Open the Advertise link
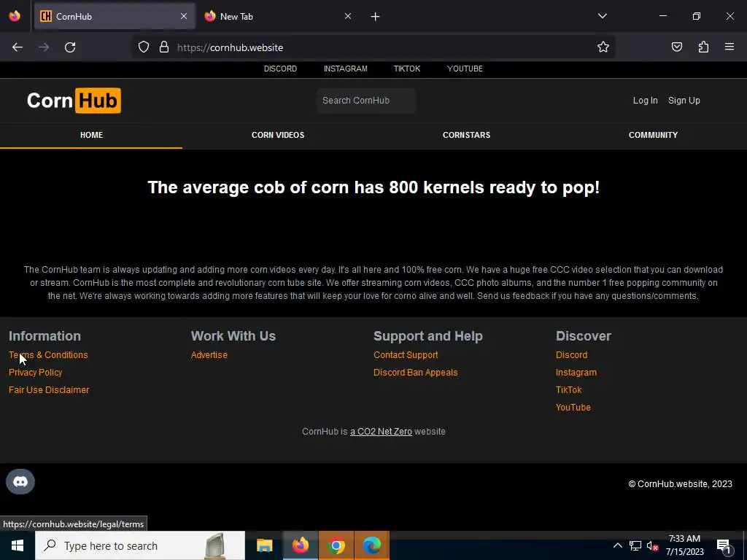The height and width of the screenshot is (560, 747). (209, 355)
